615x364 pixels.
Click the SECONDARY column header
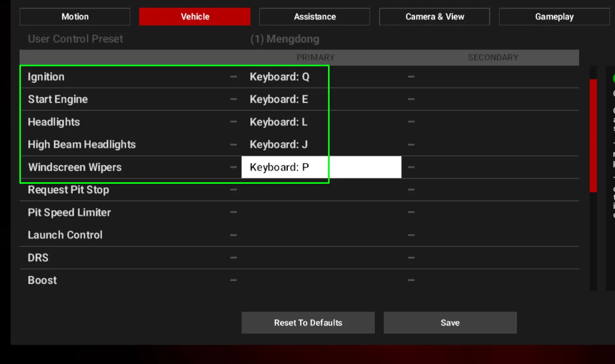point(493,58)
